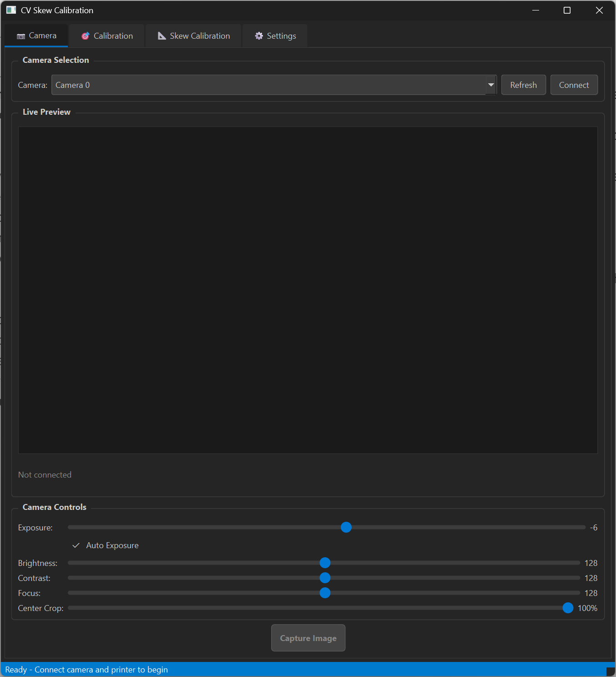Image resolution: width=616 pixels, height=677 pixels.
Task: Click the Center Crop slider handle
Action: (x=568, y=608)
